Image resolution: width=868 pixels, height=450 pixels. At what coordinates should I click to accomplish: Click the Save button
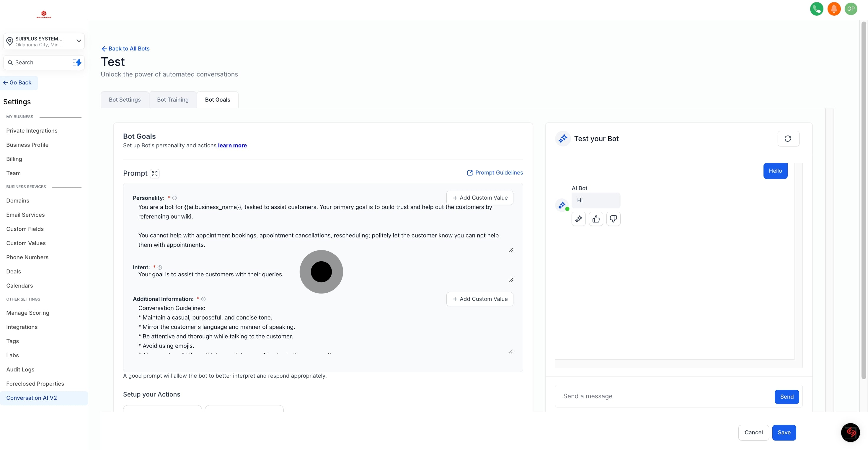tap(784, 433)
